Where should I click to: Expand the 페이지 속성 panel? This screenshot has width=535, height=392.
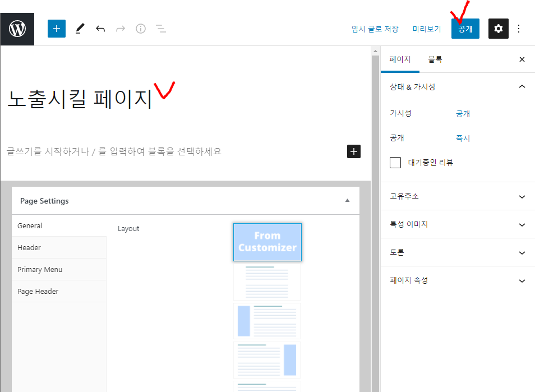click(458, 280)
